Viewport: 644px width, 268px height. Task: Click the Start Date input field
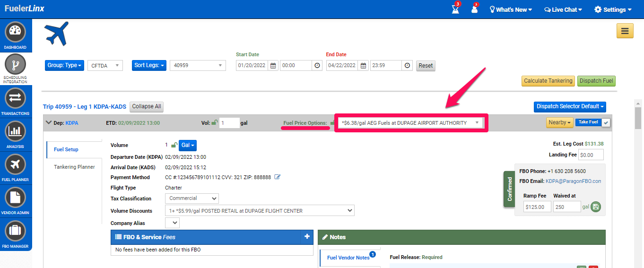(x=252, y=66)
